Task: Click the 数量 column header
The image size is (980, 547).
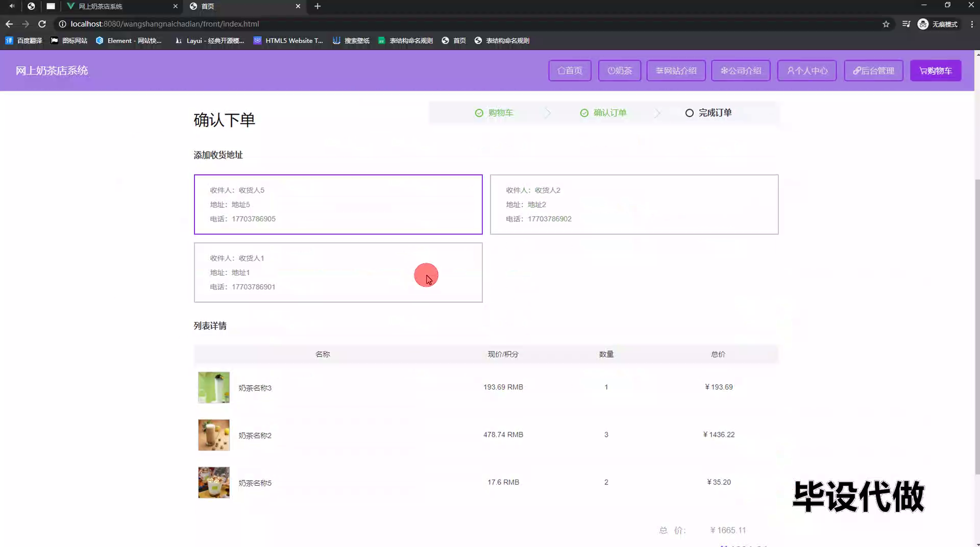Action: pyautogui.click(x=606, y=354)
